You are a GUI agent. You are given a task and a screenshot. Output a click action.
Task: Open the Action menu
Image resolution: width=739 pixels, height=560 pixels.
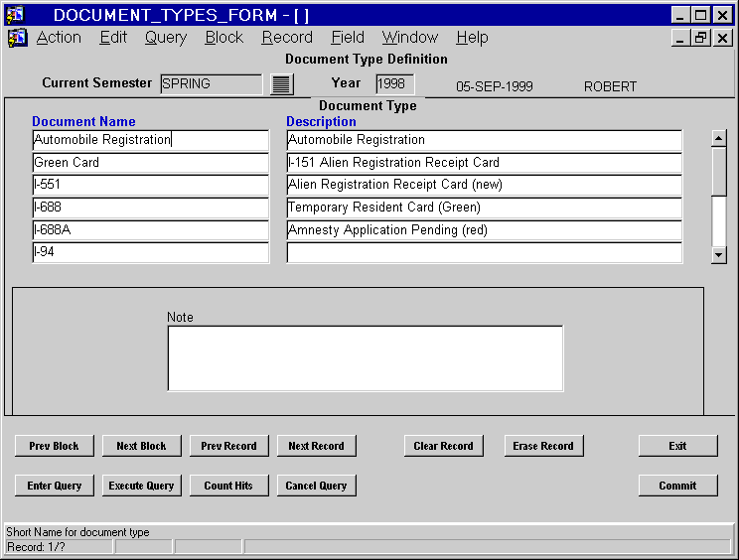[x=59, y=37]
